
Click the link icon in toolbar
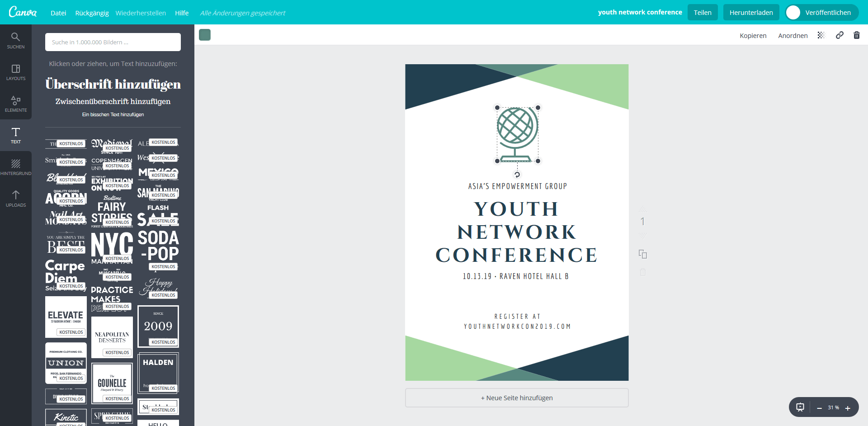pos(840,35)
